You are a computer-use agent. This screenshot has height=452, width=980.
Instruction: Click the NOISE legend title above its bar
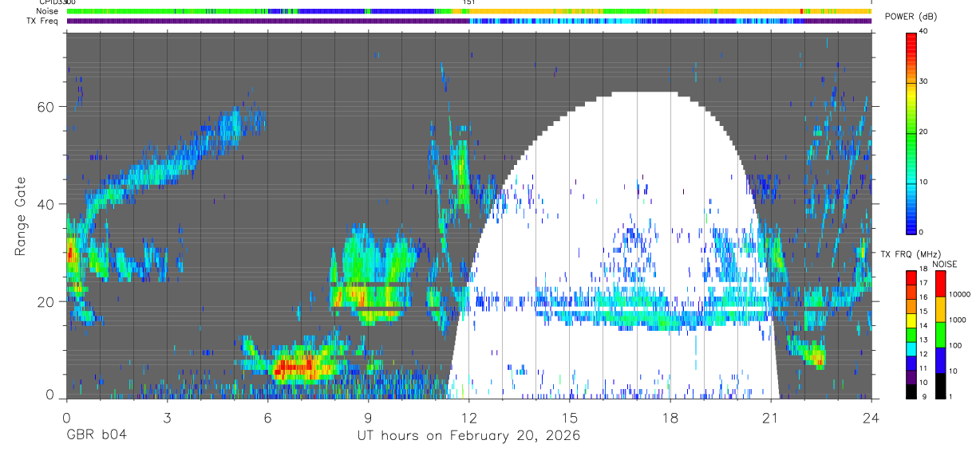(946, 264)
